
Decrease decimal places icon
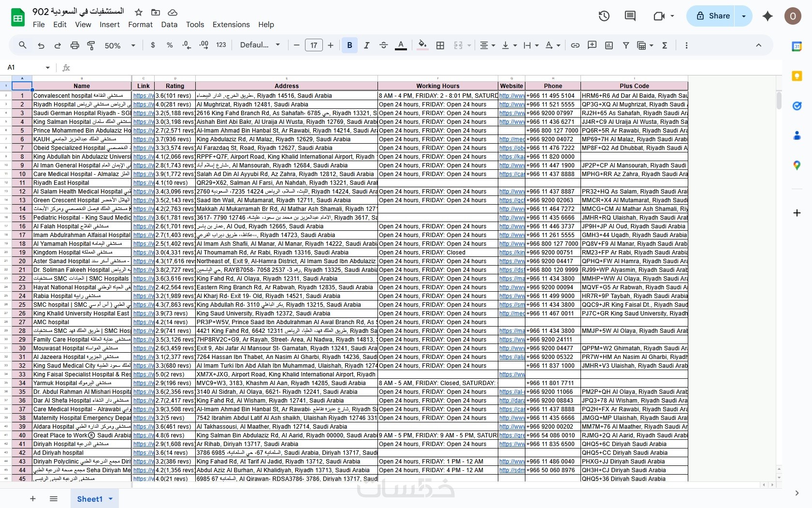(x=187, y=45)
